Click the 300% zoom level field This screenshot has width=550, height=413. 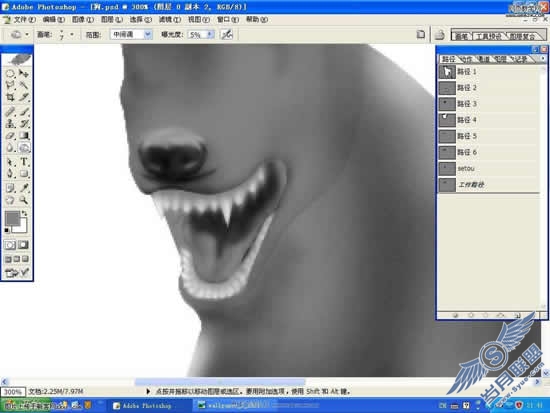pyautogui.click(x=13, y=392)
